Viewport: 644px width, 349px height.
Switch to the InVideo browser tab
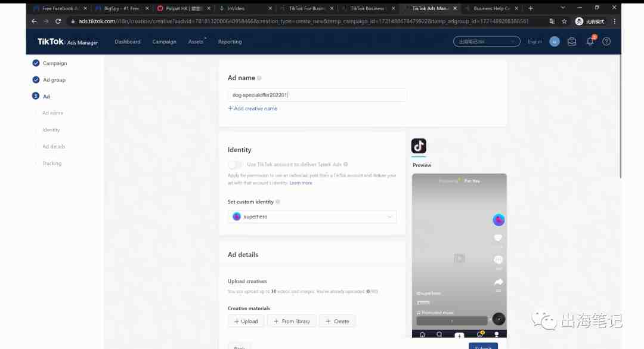tap(245, 8)
